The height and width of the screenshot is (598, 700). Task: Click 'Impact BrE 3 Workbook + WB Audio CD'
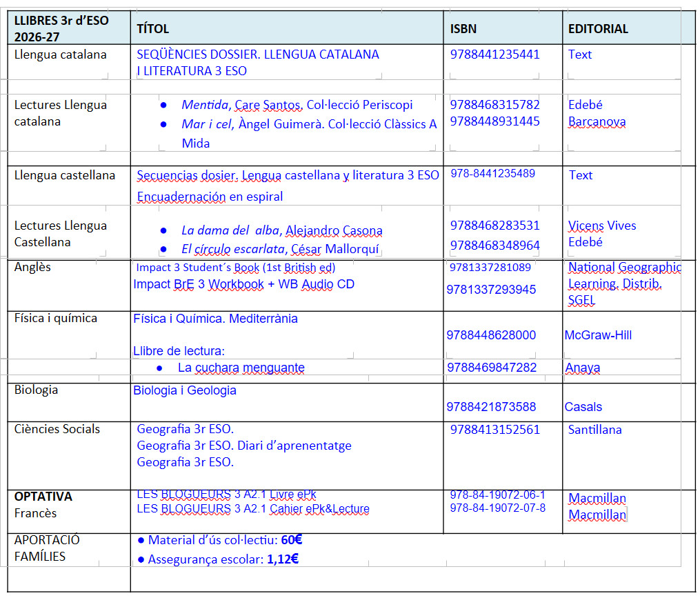click(243, 284)
